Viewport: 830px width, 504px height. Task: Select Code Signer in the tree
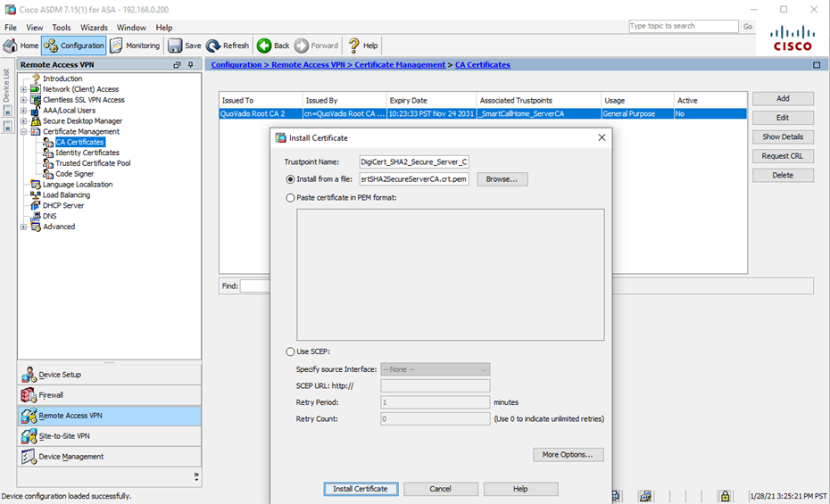click(75, 173)
